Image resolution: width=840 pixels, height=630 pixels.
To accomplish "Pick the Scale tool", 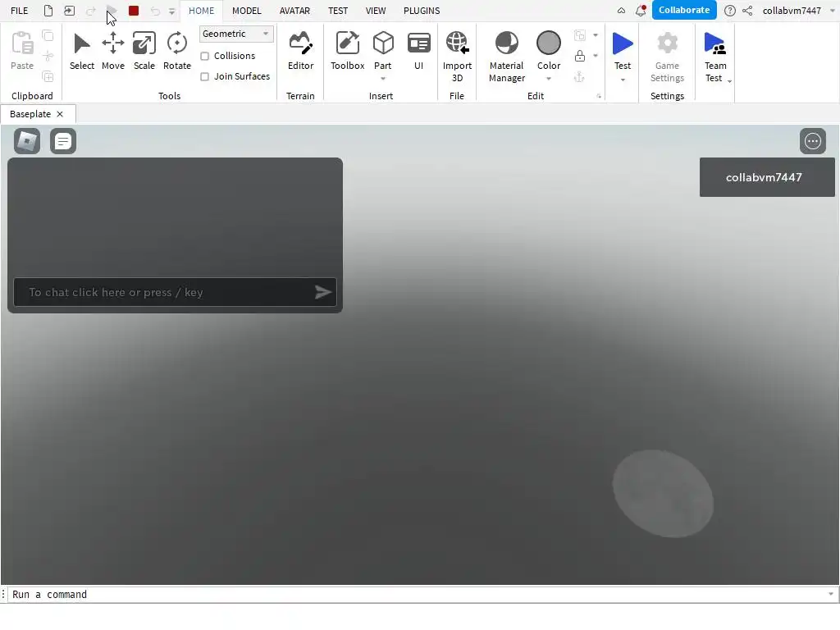I will [x=144, y=52].
